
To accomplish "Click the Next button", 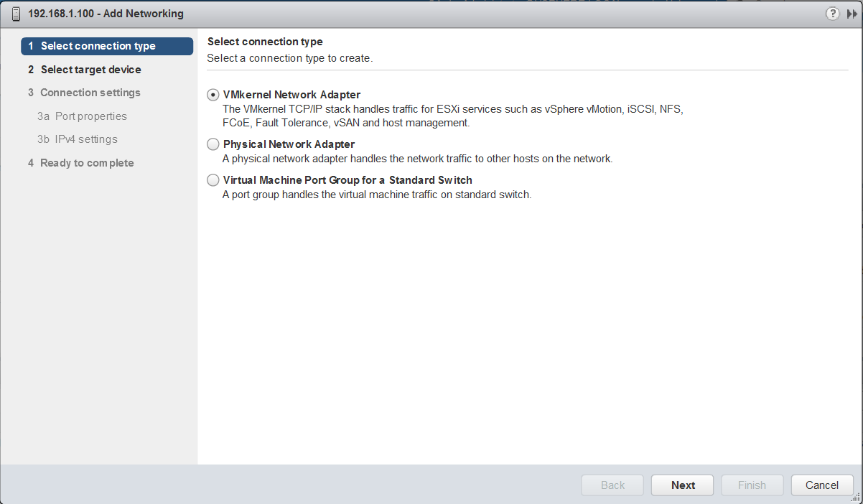I will pyautogui.click(x=683, y=485).
